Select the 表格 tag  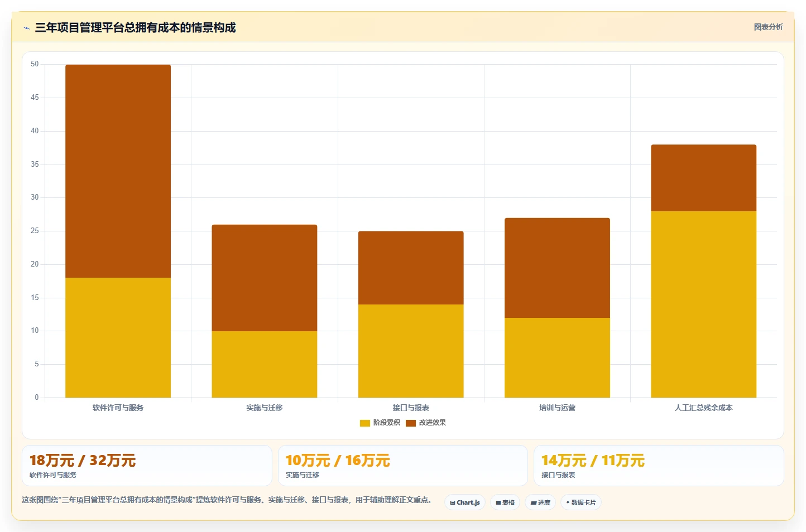tap(505, 502)
